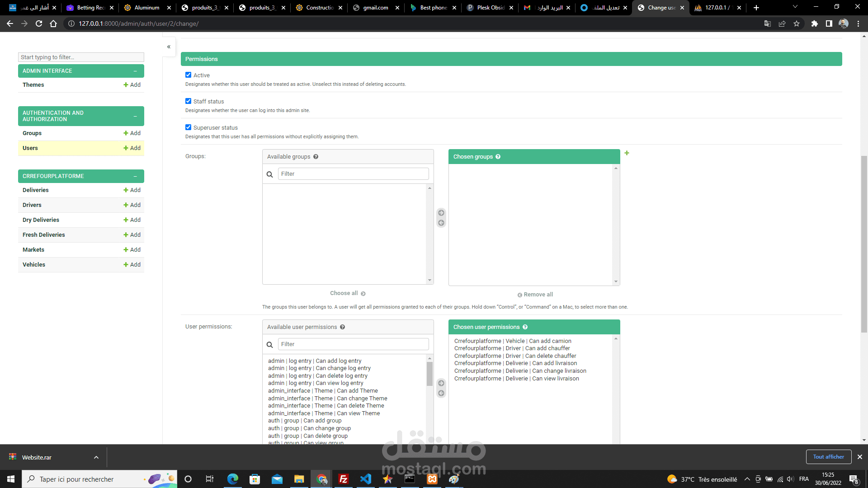
Task: Click Choose all under Available groups
Action: (348, 293)
